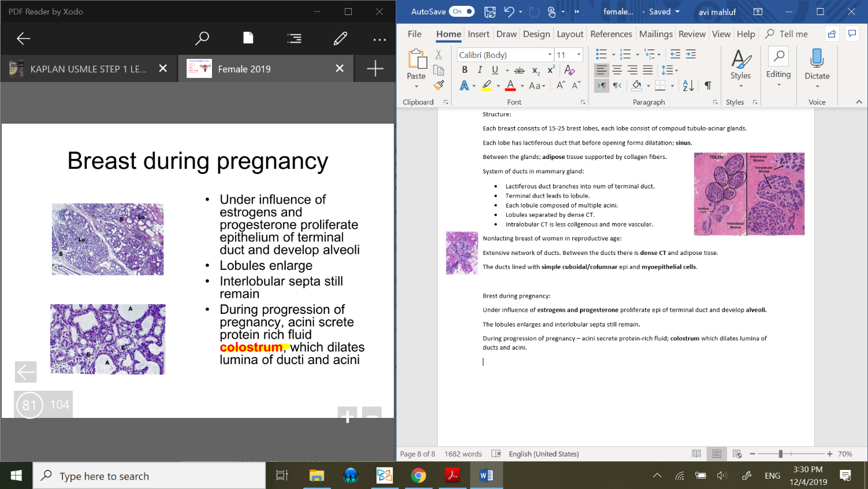Screen dimensions: 868x489
Task: Add a new tab in Xodo
Action: click(375, 69)
